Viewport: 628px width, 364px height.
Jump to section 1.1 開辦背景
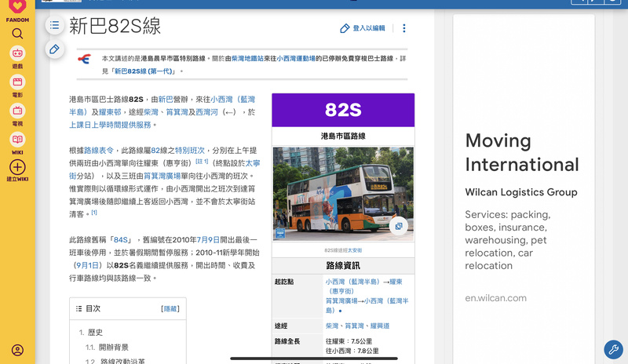coord(107,348)
